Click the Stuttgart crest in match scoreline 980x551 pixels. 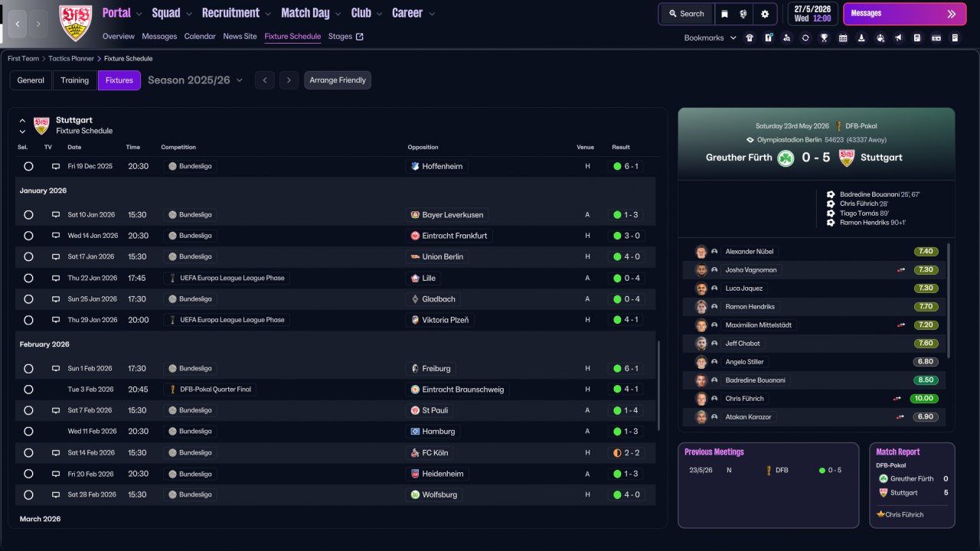point(847,158)
